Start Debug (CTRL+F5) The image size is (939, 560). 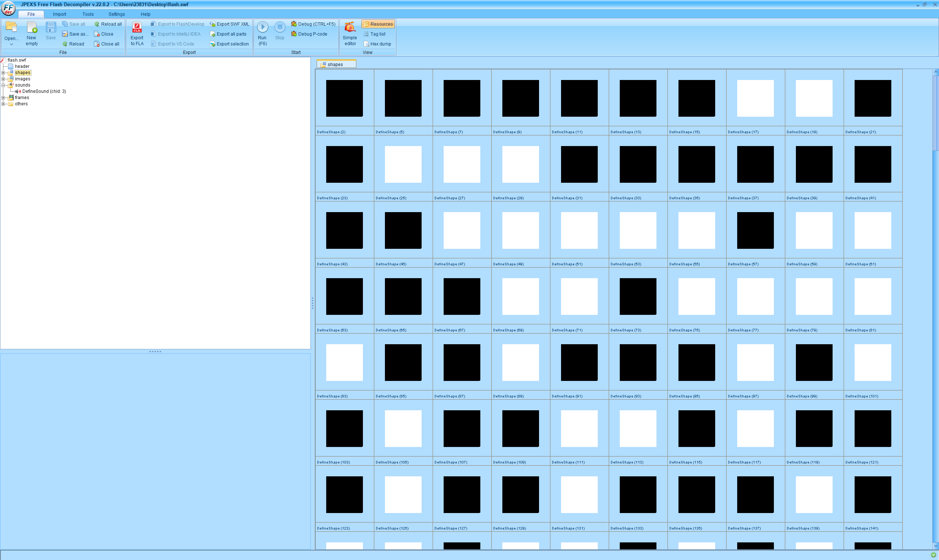[x=313, y=24]
